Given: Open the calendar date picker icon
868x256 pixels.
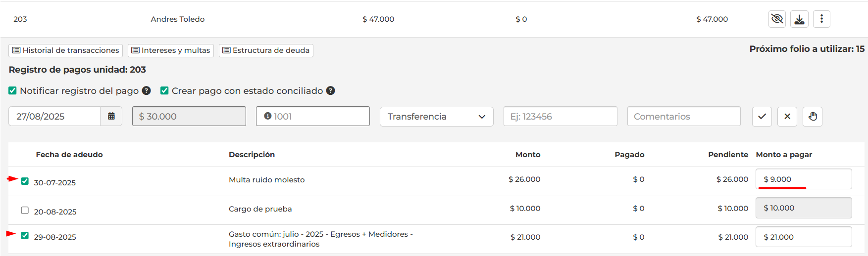Looking at the screenshot, I should pyautogui.click(x=111, y=116).
